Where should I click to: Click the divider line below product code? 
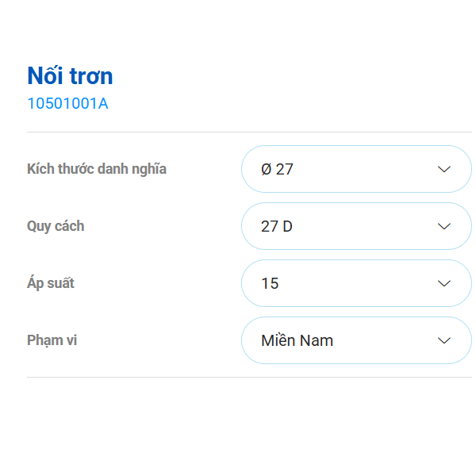coord(249,132)
